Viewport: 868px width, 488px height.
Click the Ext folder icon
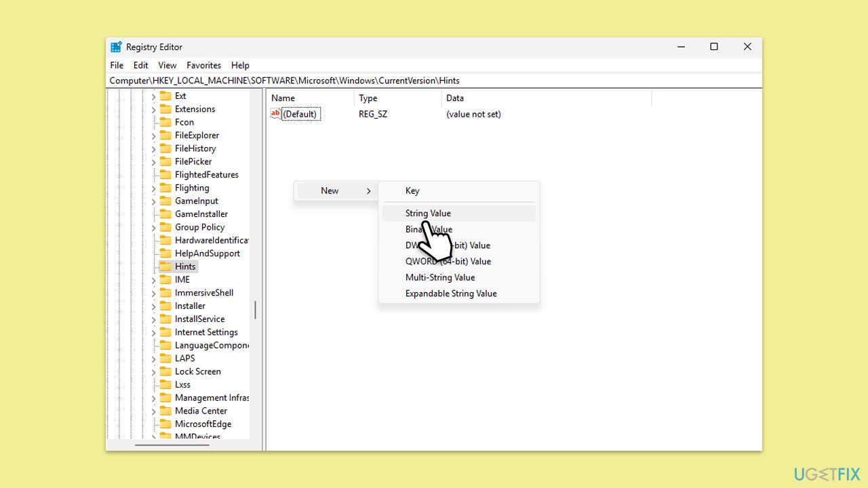pyautogui.click(x=165, y=96)
